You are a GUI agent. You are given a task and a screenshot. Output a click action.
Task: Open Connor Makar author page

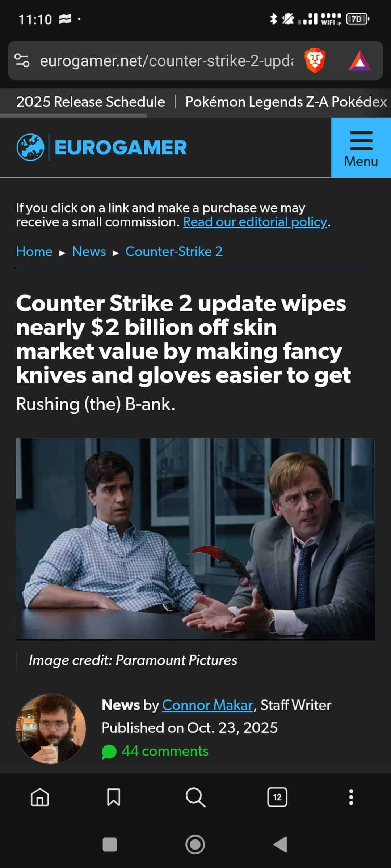click(x=207, y=705)
